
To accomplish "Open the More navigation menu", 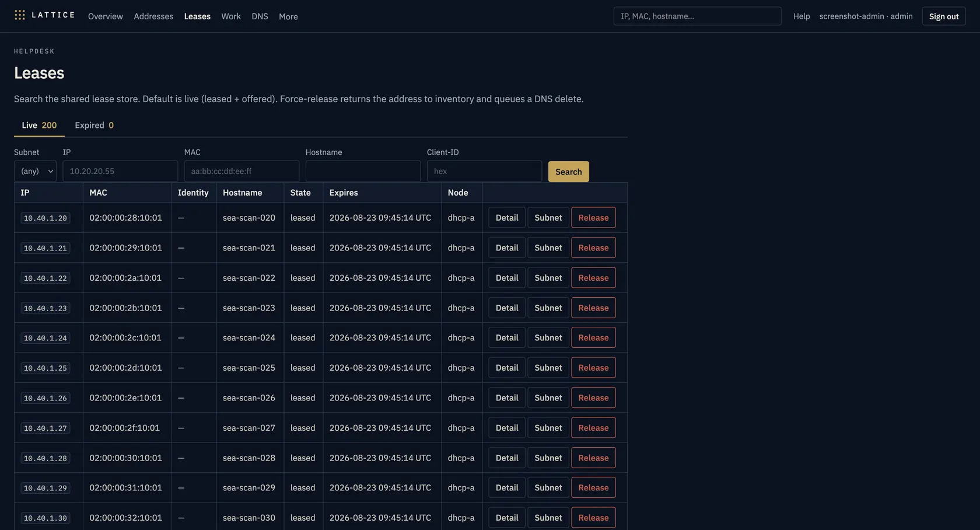I will (288, 16).
